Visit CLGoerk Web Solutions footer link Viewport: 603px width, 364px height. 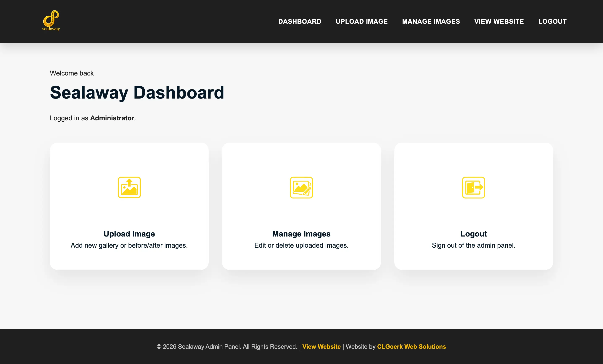click(x=411, y=346)
